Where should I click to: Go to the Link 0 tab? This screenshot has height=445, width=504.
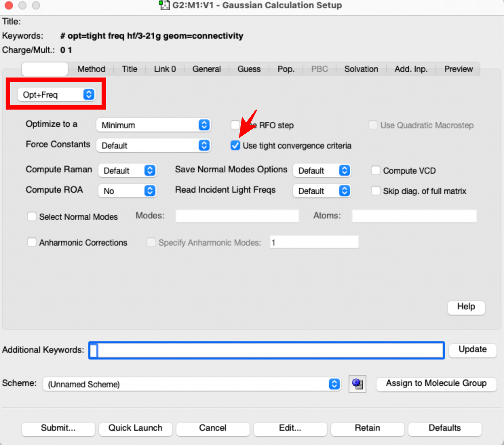tap(165, 69)
